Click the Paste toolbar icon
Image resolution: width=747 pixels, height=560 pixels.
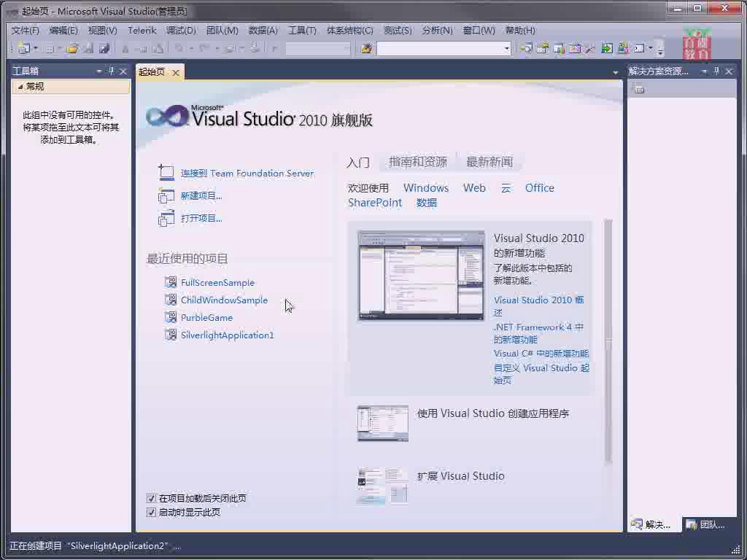click(159, 48)
